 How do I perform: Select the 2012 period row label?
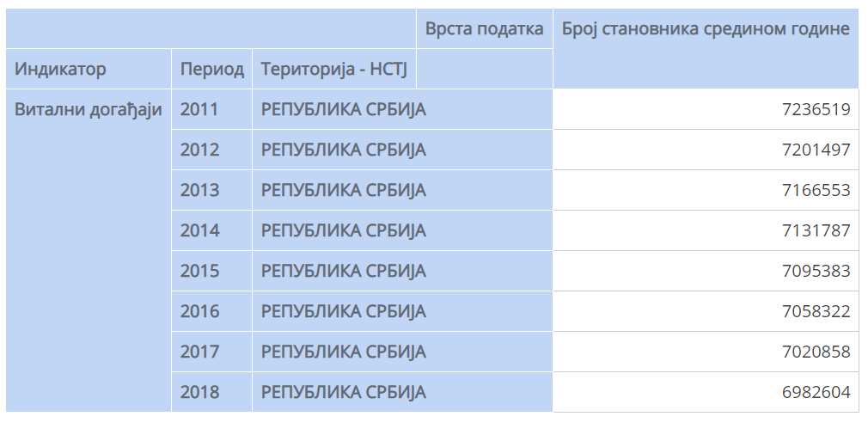199,150
